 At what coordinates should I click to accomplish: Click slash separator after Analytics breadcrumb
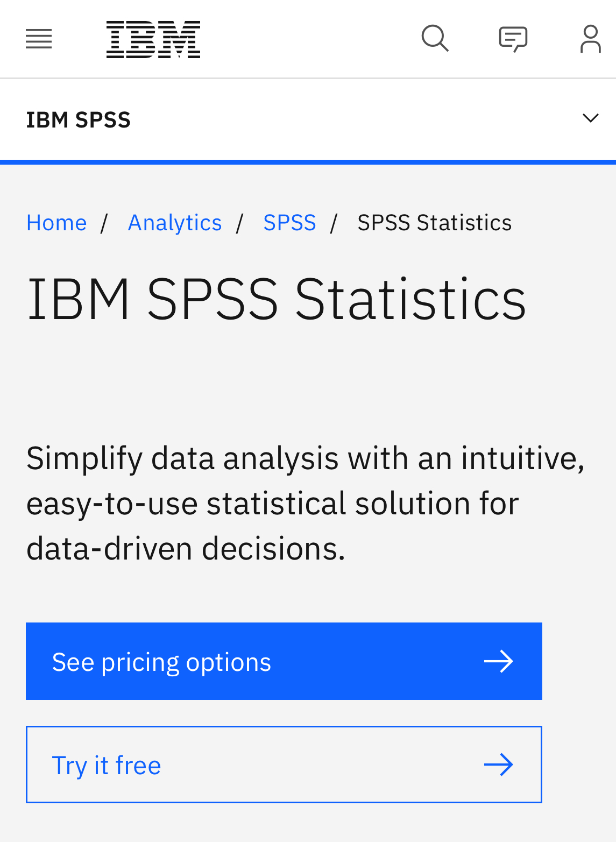pyautogui.click(x=240, y=223)
